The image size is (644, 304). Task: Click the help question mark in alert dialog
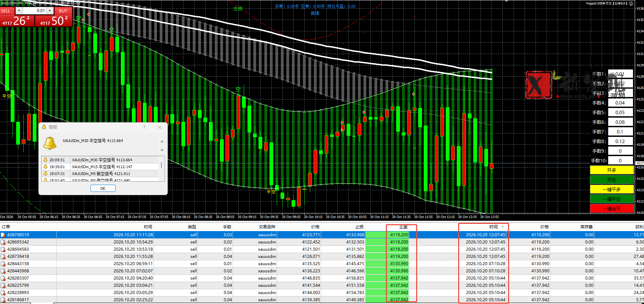tap(144, 127)
